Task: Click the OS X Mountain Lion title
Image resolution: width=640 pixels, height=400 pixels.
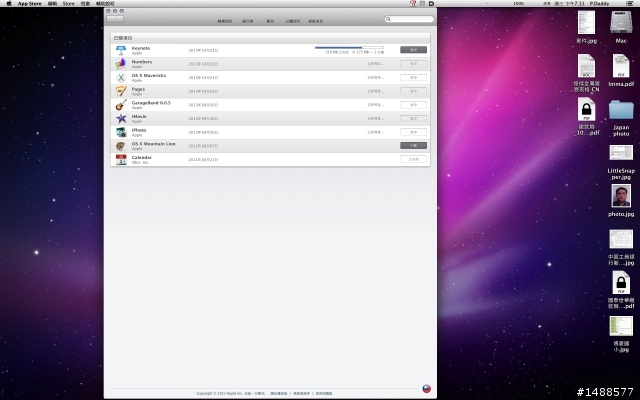Action: pyautogui.click(x=153, y=144)
